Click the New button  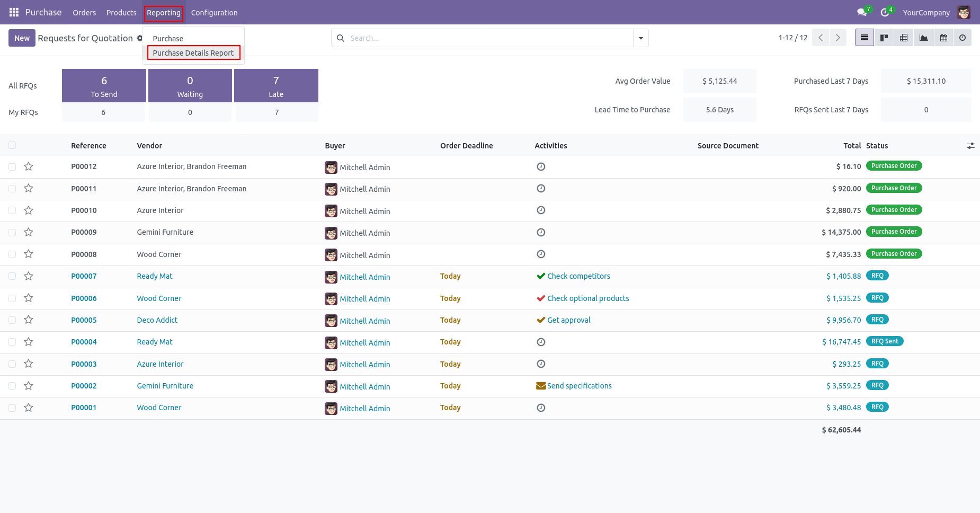pos(22,38)
